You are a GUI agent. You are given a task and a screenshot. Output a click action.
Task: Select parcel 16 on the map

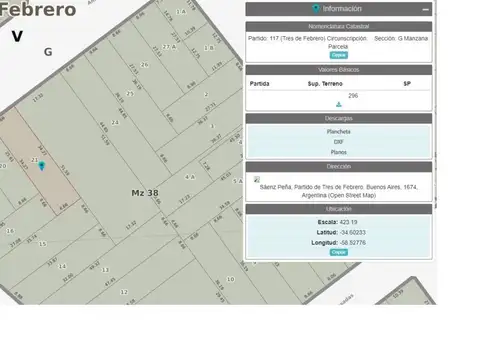click(x=10, y=231)
